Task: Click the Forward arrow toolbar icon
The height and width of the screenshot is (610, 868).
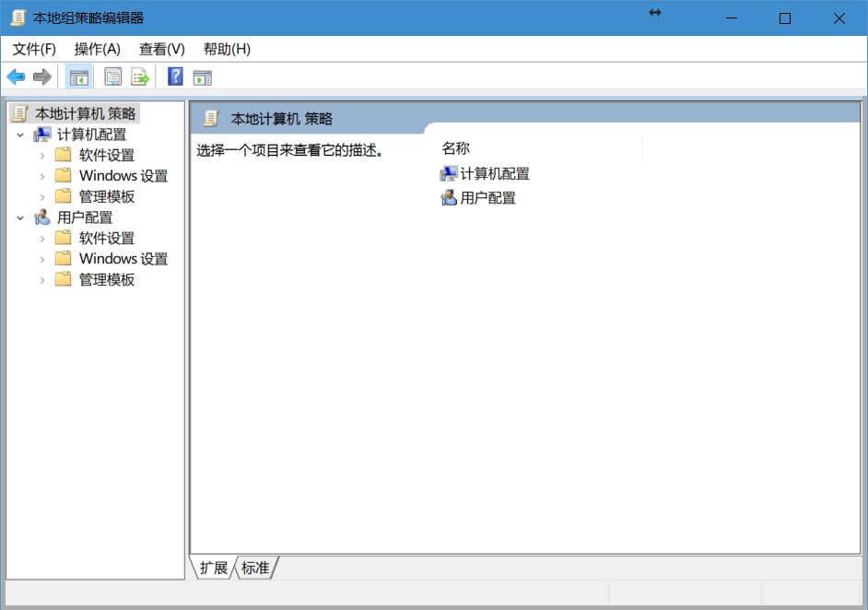Action: point(42,77)
